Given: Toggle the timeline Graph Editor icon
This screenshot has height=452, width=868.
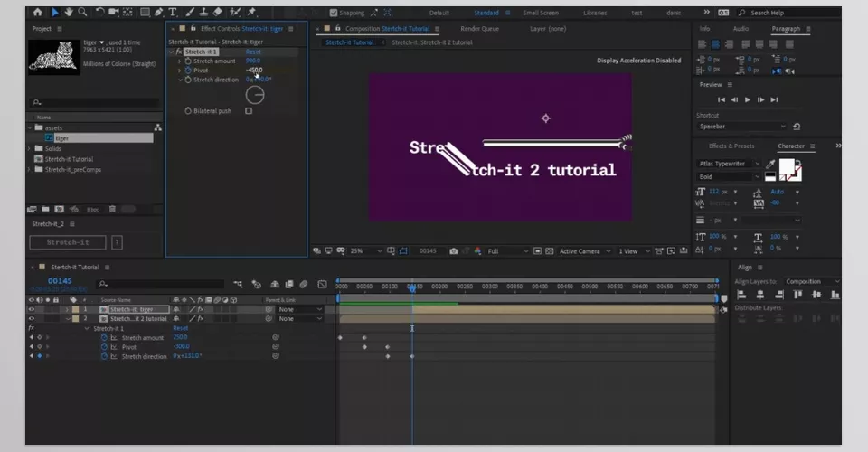Looking at the screenshot, I should [x=322, y=285].
